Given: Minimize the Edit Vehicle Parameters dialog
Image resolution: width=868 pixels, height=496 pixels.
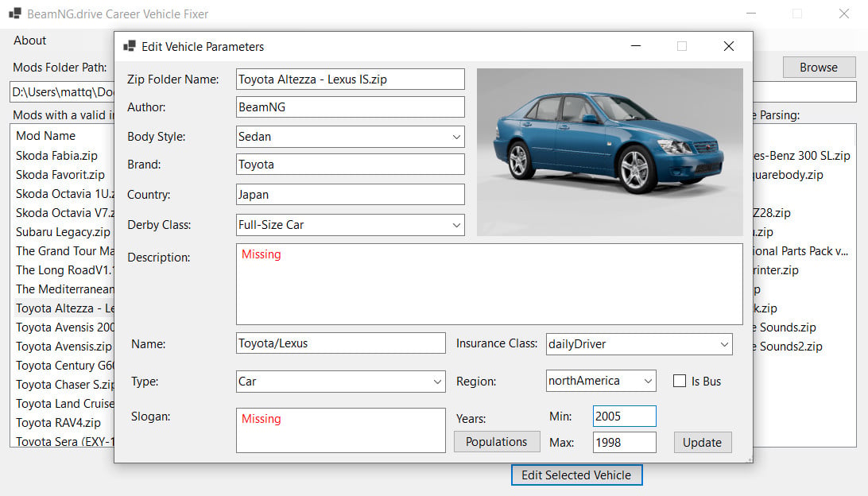Looking at the screenshot, I should coord(636,46).
